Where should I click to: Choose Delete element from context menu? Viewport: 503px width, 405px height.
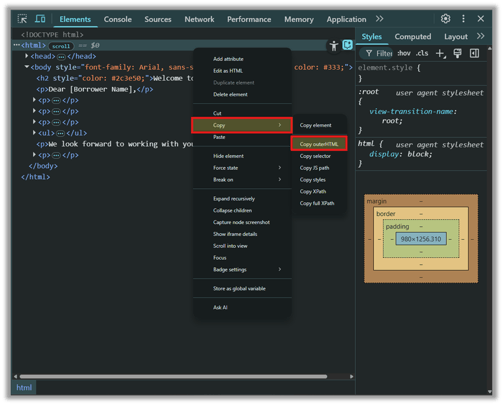(230, 95)
